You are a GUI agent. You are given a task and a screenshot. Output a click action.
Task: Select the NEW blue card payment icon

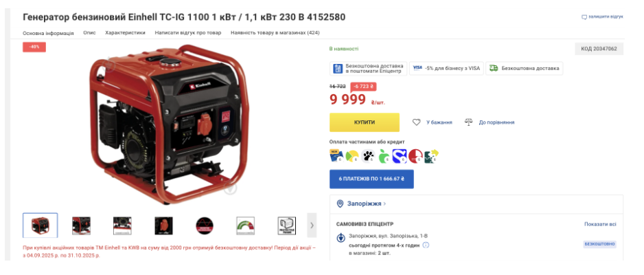click(x=336, y=156)
